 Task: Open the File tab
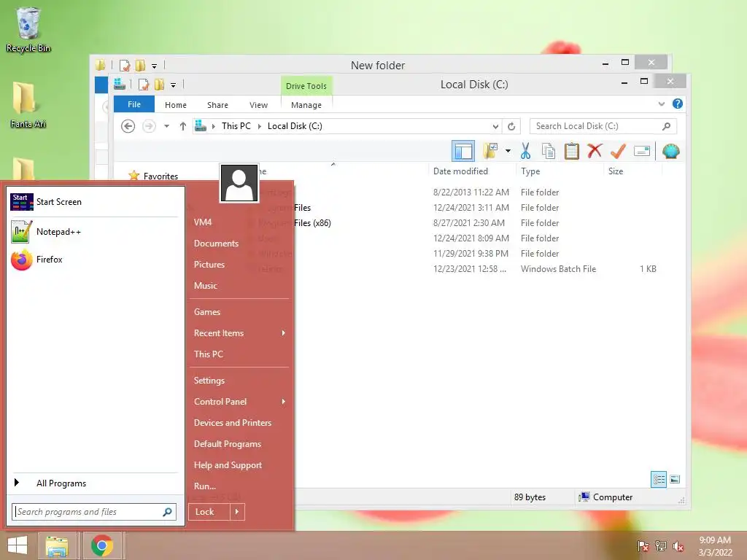134,104
